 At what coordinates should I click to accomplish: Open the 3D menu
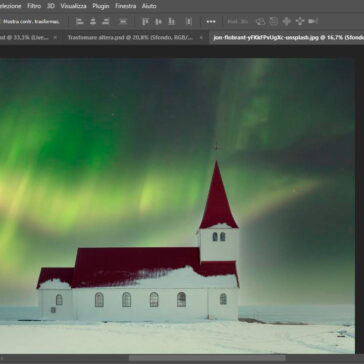click(51, 6)
